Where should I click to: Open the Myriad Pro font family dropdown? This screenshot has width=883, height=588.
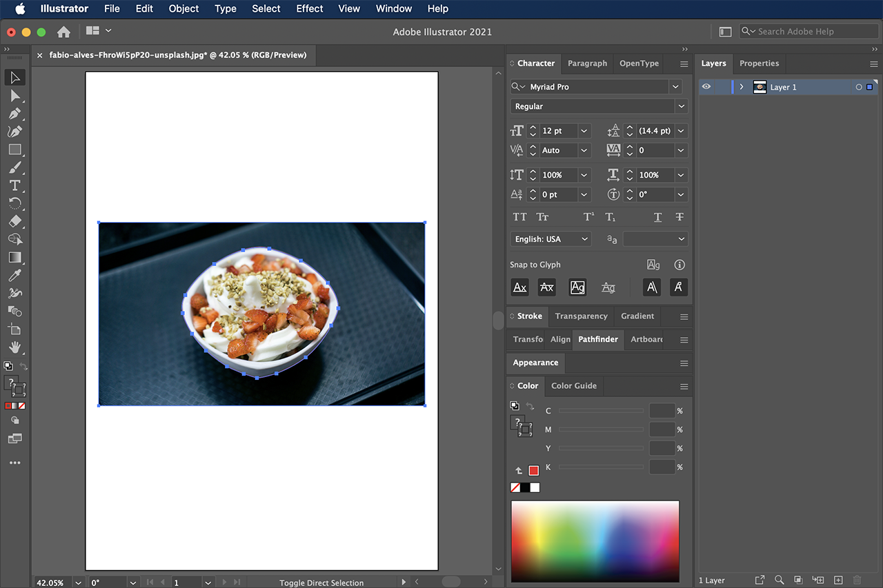pos(675,87)
